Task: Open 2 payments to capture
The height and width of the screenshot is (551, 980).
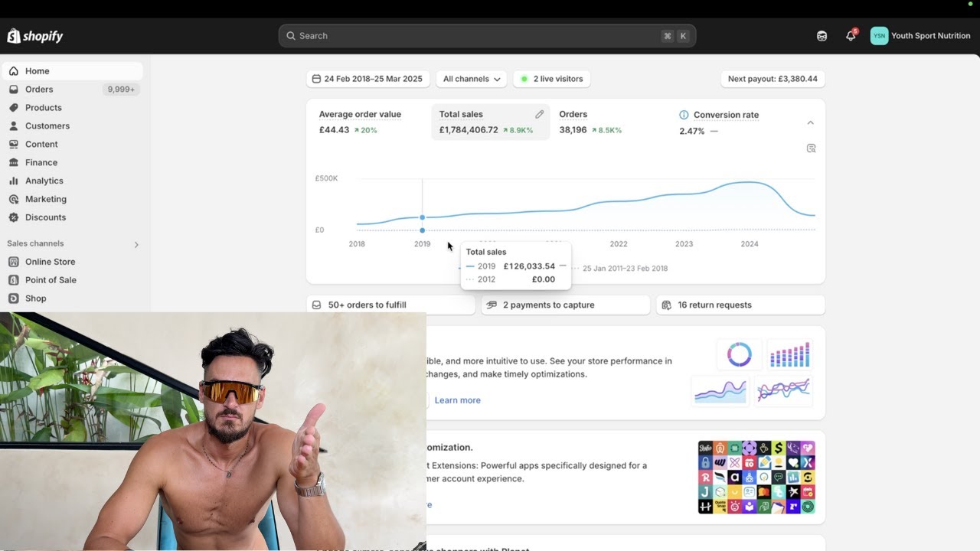Action: tap(566, 305)
